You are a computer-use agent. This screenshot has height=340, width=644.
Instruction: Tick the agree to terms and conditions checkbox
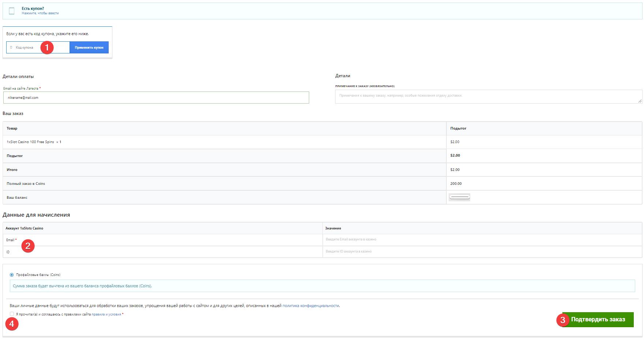click(x=12, y=314)
